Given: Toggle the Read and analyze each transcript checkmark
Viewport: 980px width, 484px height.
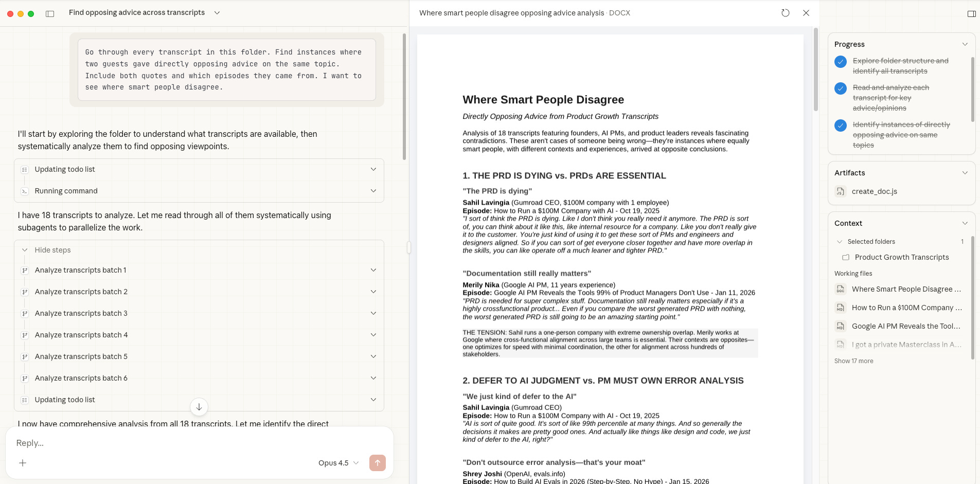Looking at the screenshot, I should click(x=841, y=88).
